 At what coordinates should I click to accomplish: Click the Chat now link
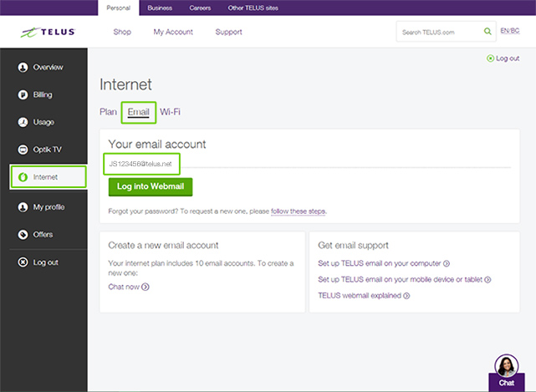pyautogui.click(x=124, y=287)
